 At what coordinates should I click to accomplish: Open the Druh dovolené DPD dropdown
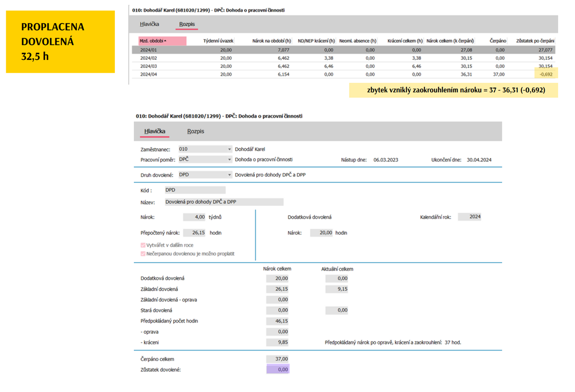point(229,175)
